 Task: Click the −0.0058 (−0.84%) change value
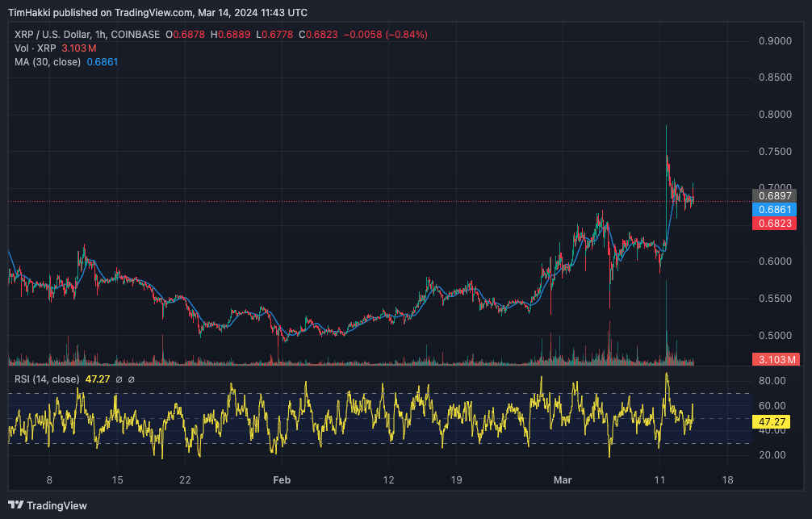(385, 35)
